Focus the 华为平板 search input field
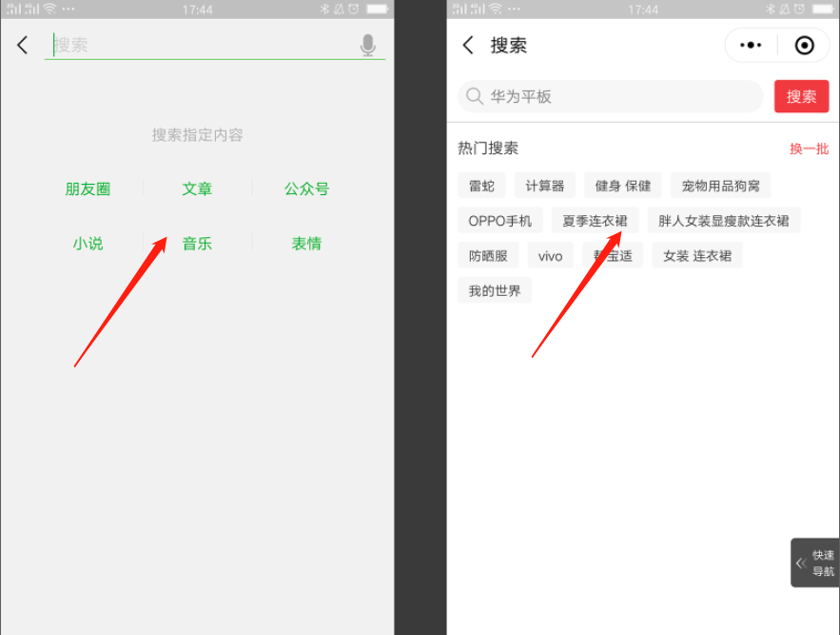This screenshot has width=840, height=635. 618,96
